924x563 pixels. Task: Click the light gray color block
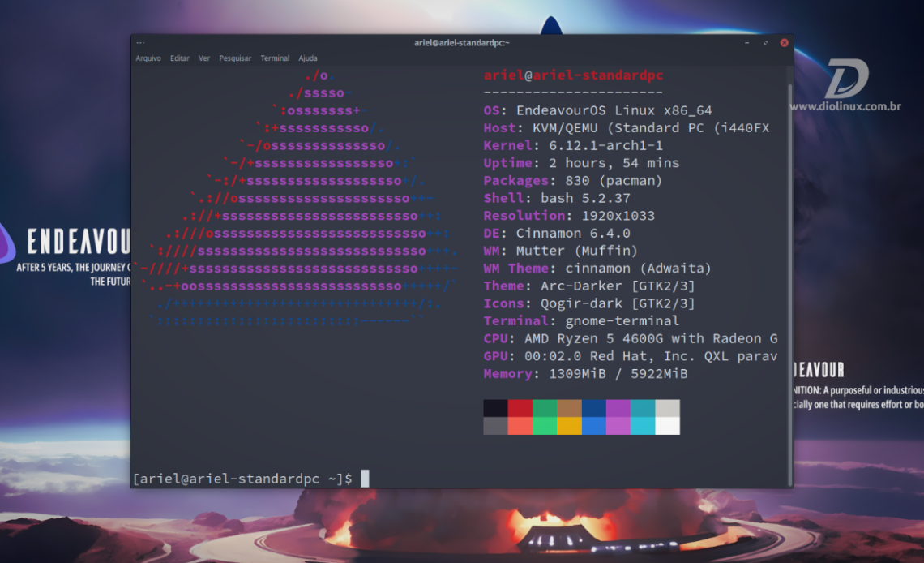pyautogui.click(x=668, y=408)
